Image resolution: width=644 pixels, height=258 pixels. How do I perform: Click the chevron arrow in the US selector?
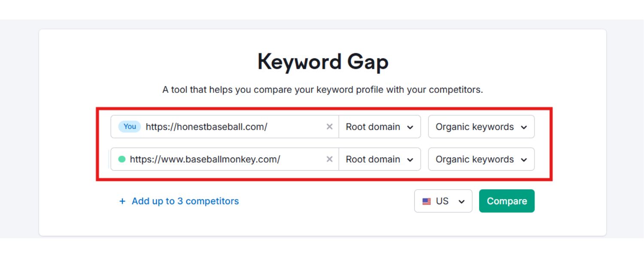pyautogui.click(x=462, y=202)
